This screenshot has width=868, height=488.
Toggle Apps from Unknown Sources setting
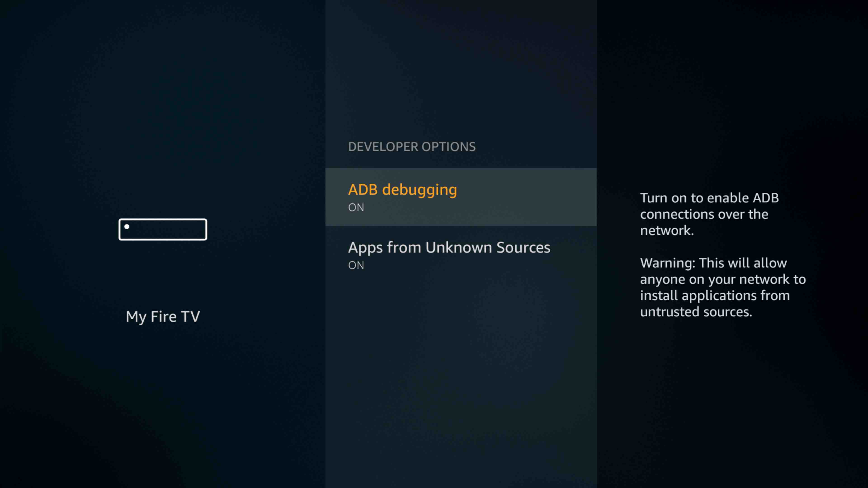tap(461, 255)
